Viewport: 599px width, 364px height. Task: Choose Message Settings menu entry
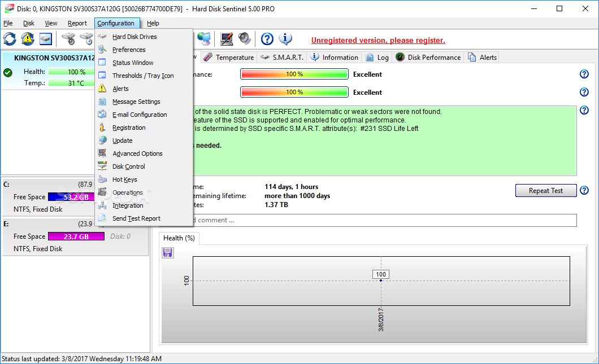[144, 102]
